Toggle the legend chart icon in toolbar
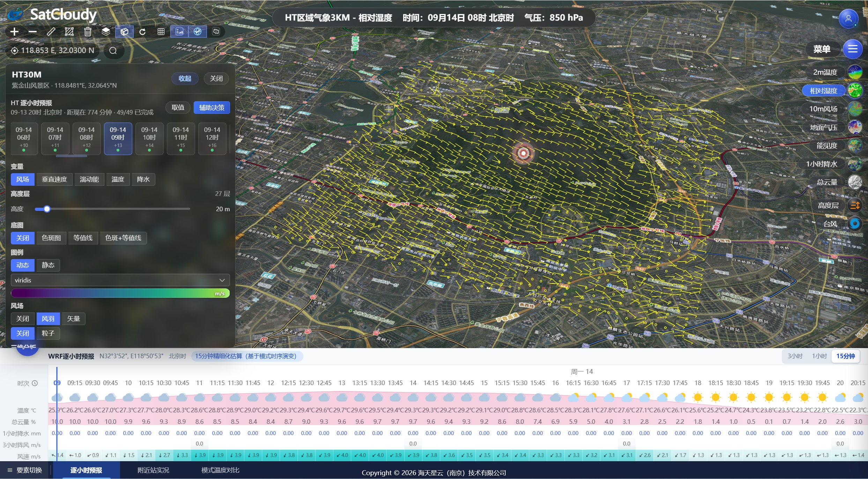This screenshot has height=479, width=868. (179, 32)
